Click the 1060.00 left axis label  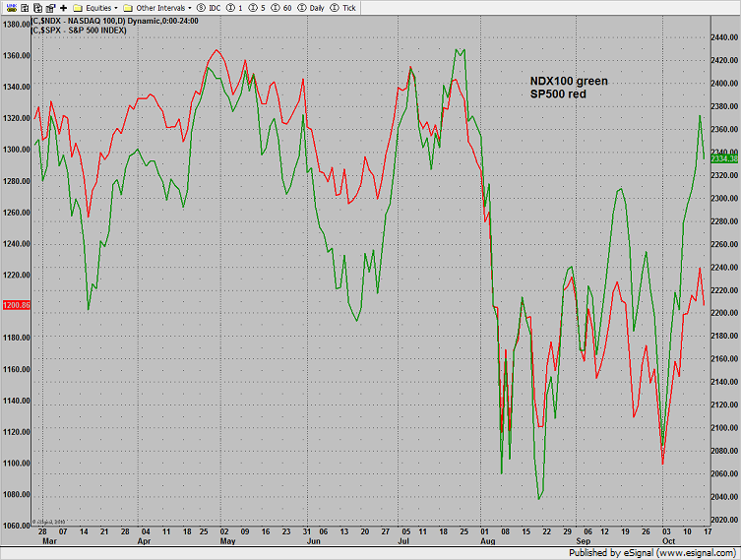coord(17,526)
